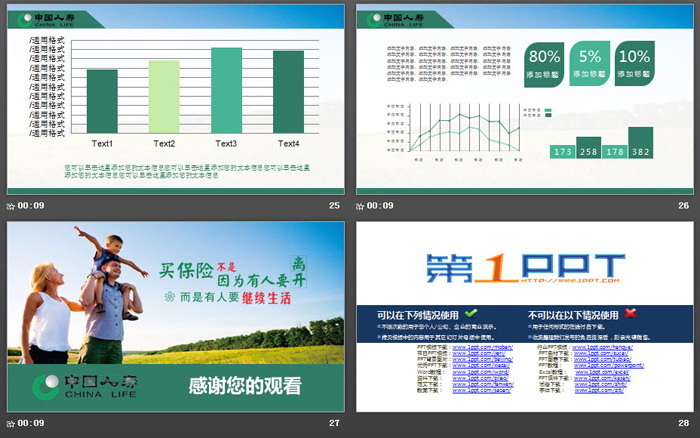Image resolution: width=700 pixels, height=438 pixels.
Task: Click 感谢您的观看 text on slide 27
Action: (245, 386)
